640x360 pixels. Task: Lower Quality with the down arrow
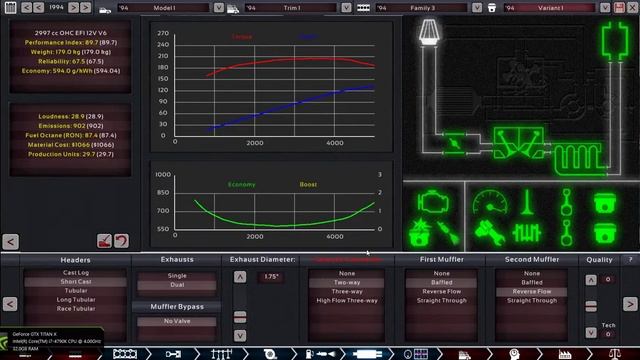[x=591, y=333]
